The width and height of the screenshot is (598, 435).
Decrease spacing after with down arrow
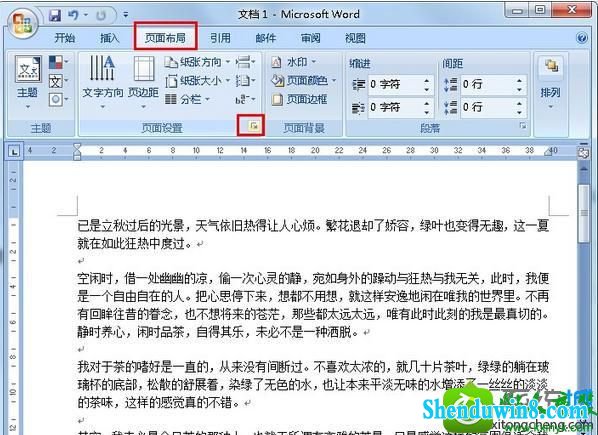click(519, 112)
